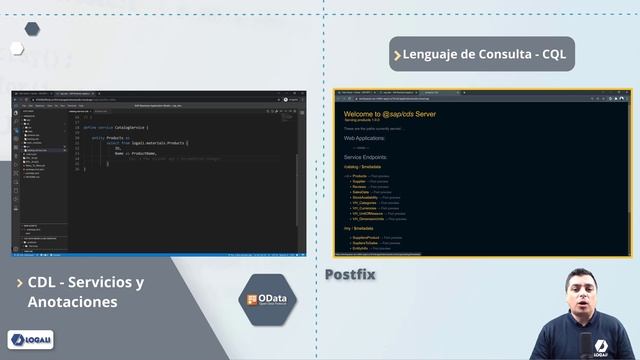Open Fiori preview next to VH_DimensionUnits
This screenshot has width=640, height=360.
tap(398, 219)
